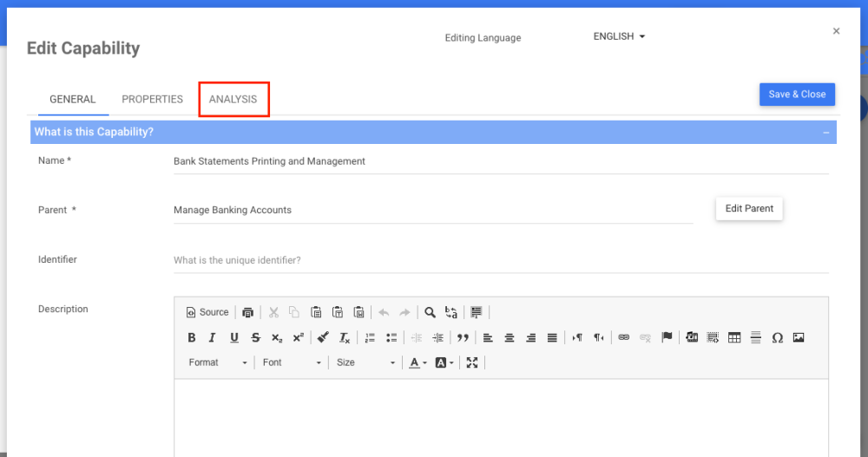Click the Print icon in the editor toolbar
Screen dimensions: 868x457
tap(248, 312)
